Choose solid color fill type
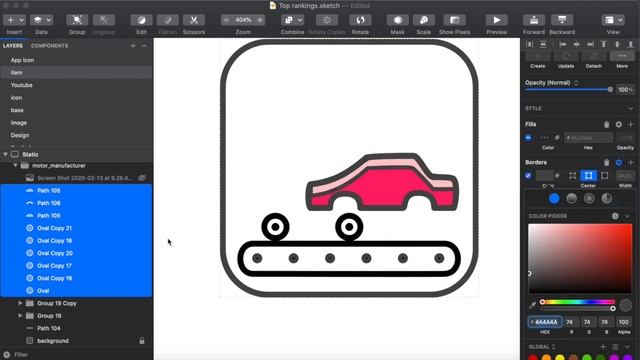640x360 pixels. point(554,198)
